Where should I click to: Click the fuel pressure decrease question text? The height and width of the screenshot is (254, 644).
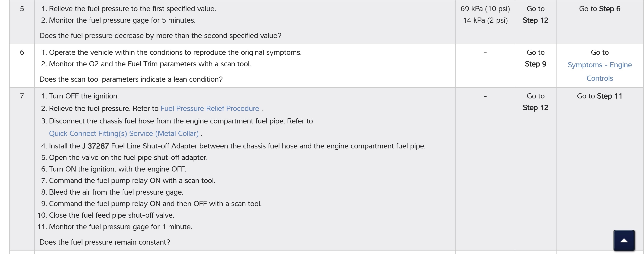point(160,36)
